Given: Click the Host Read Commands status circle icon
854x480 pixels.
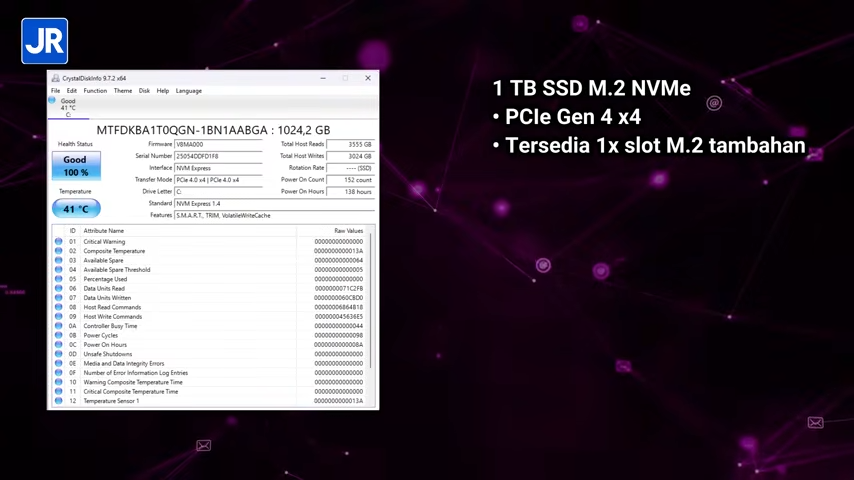Looking at the screenshot, I should pos(58,307).
